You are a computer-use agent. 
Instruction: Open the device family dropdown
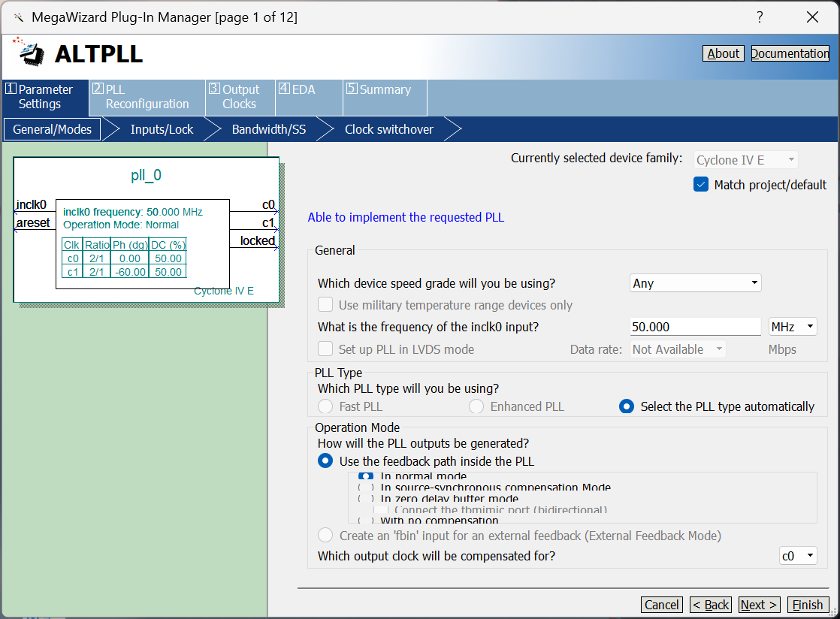click(x=746, y=160)
